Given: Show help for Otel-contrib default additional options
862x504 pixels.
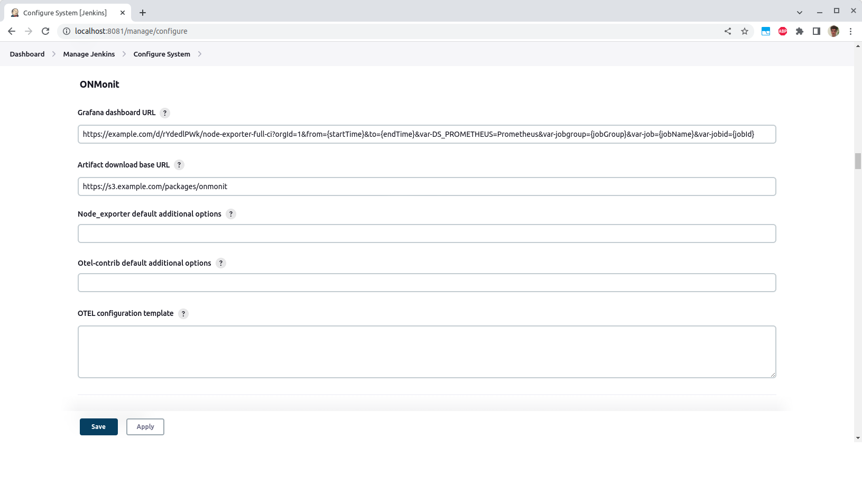Looking at the screenshot, I should (x=221, y=263).
